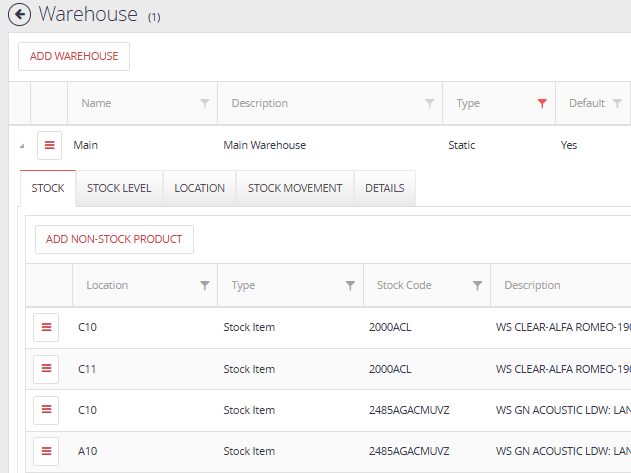Collapse the Main warehouse row
The width and height of the screenshot is (631, 473).
point(22,146)
